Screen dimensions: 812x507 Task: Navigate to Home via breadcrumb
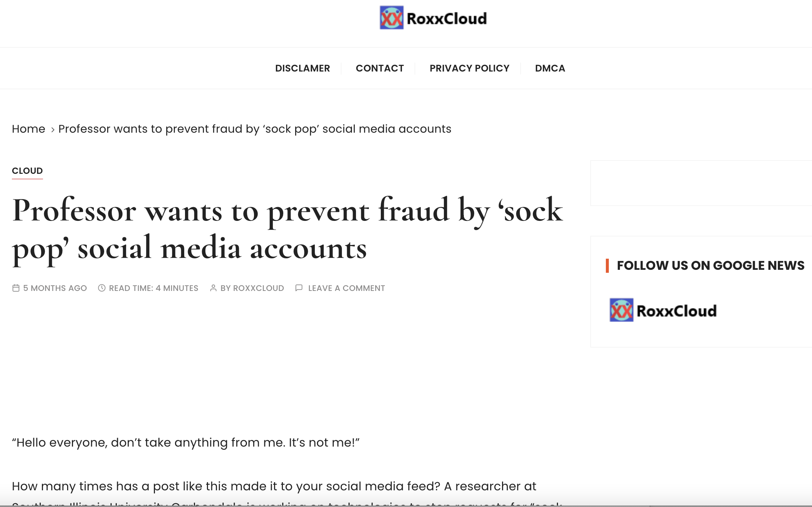[x=29, y=129]
